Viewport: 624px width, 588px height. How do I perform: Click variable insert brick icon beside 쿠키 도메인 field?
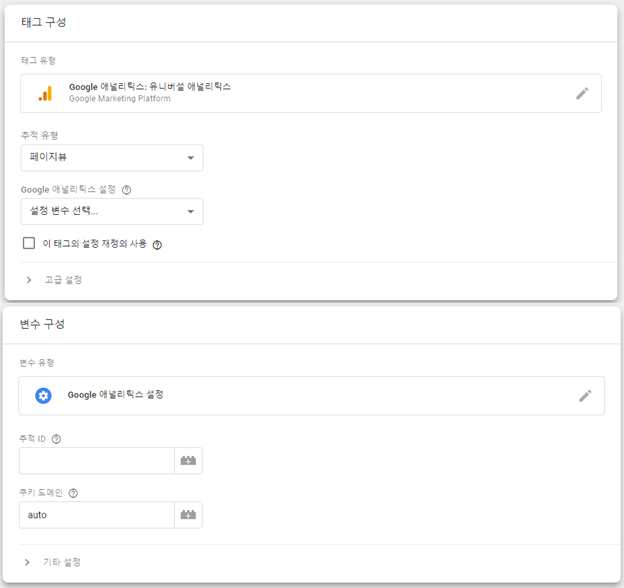tap(188, 515)
